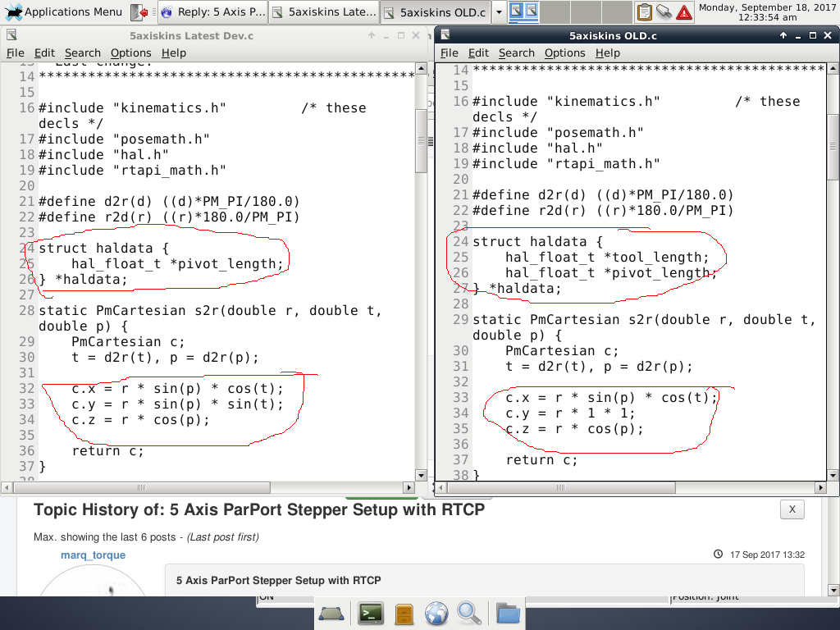840x630 pixels.
Task: Open Options menu in Latest Dev.c window
Action: coord(130,53)
